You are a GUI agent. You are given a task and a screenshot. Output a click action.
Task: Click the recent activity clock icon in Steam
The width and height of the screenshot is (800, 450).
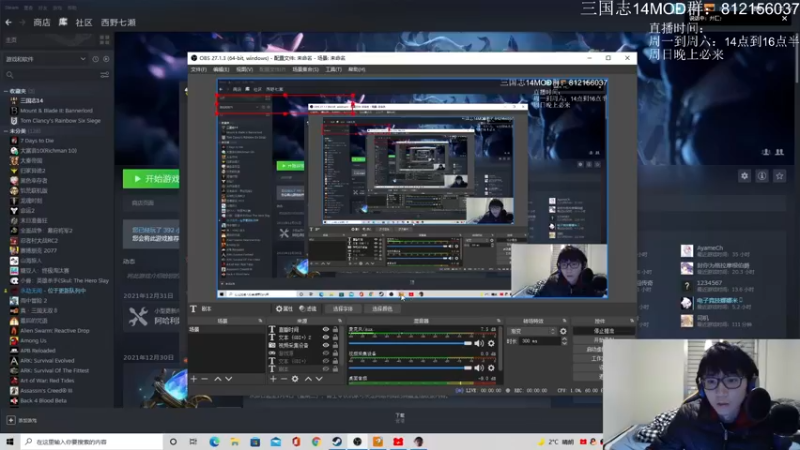(95, 59)
